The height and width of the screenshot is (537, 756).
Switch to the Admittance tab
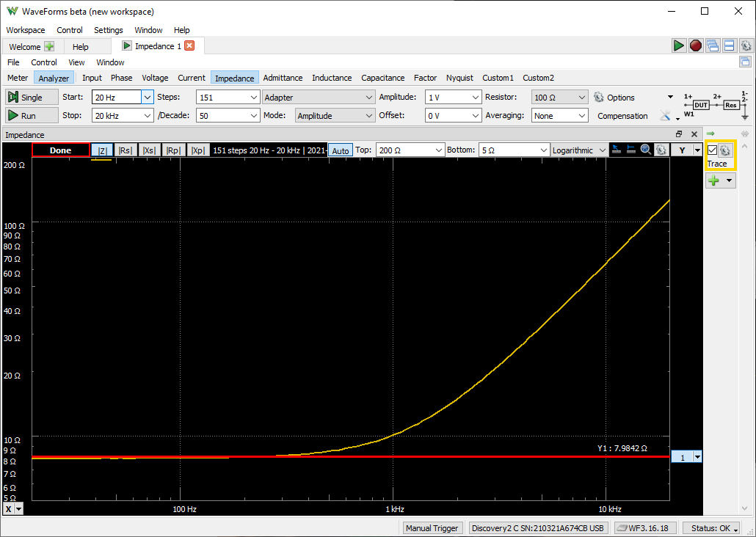tap(283, 78)
